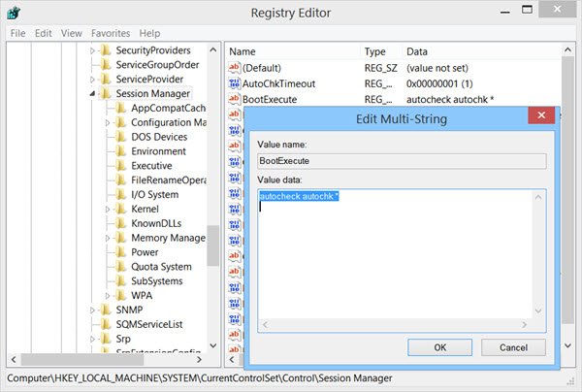This screenshot has height=392, width=582.
Task: Click the status bar registry path
Action: (199, 378)
